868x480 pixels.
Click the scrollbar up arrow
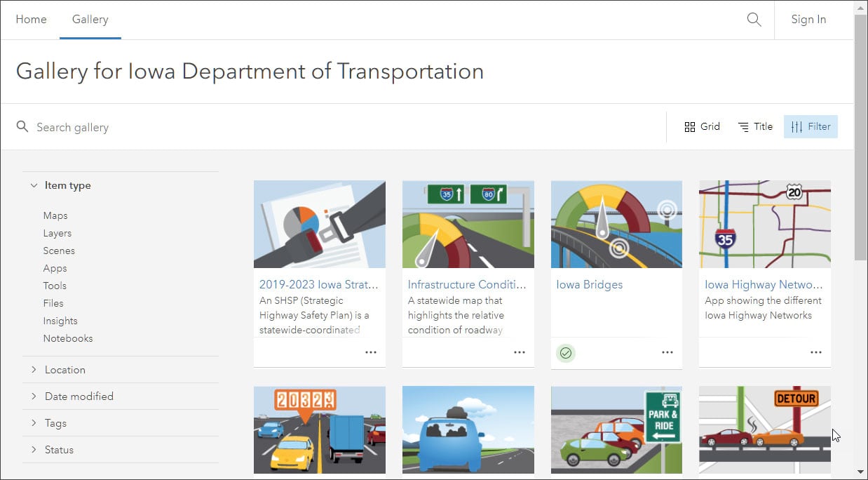[860, 6]
